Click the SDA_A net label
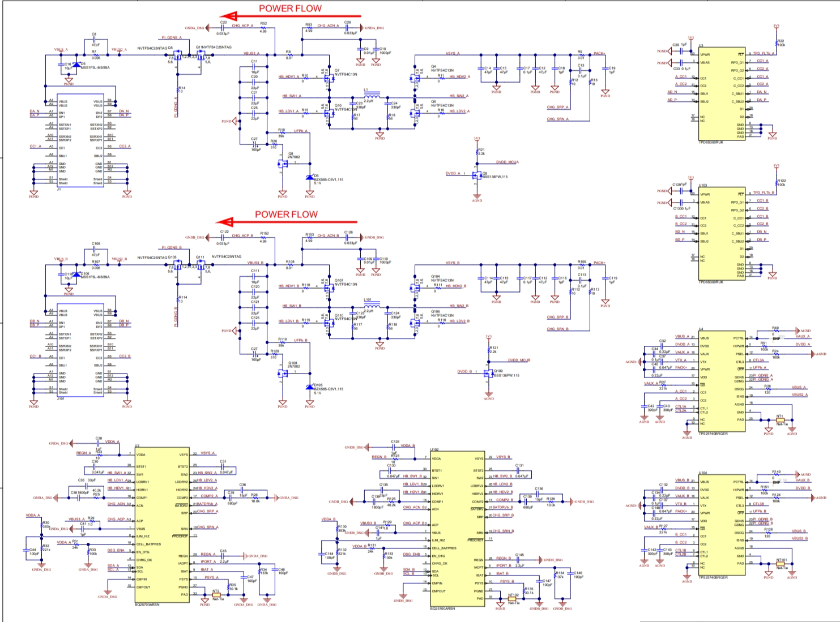Image resolution: width=840 pixels, height=622 pixels. click(113, 565)
